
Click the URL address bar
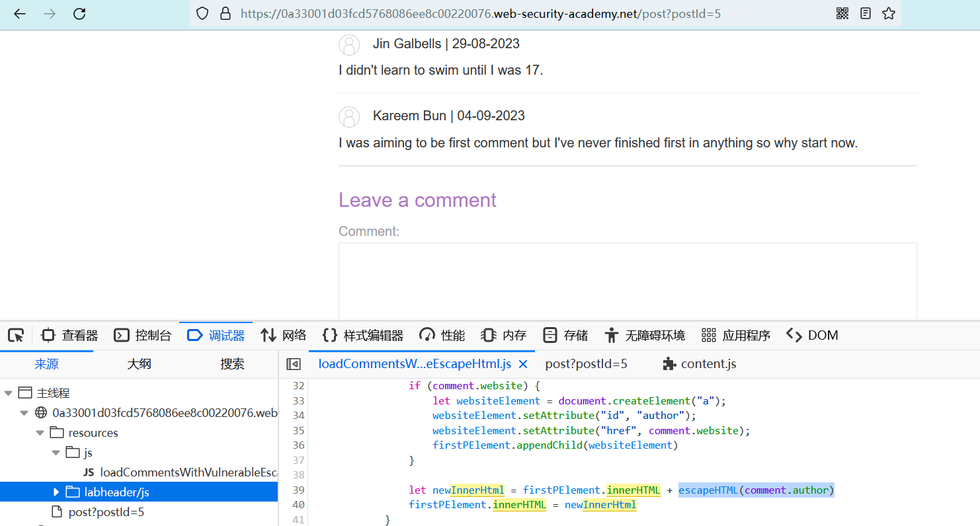click(x=463, y=13)
